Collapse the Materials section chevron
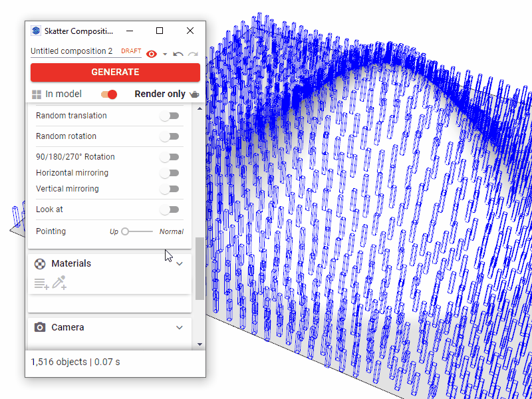 click(179, 263)
